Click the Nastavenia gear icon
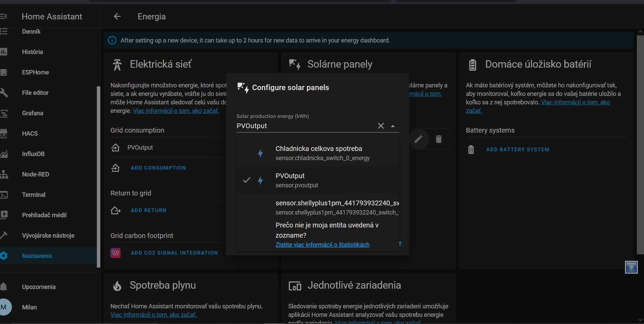 pyautogui.click(x=4, y=256)
